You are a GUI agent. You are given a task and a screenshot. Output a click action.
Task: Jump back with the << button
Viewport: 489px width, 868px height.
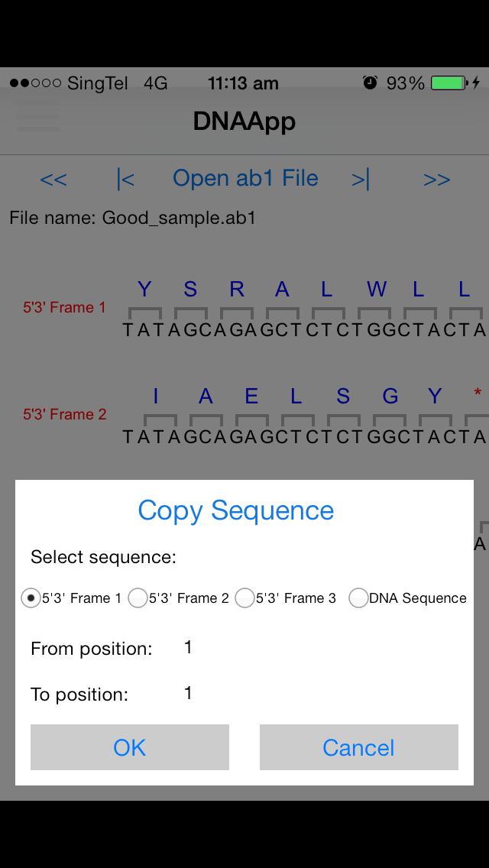(53, 180)
